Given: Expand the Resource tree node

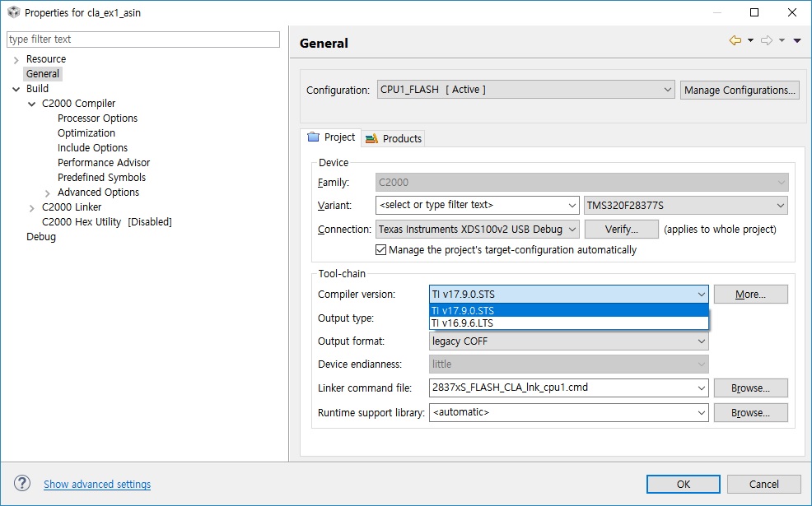Looking at the screenshot, I should pos(16,59).
